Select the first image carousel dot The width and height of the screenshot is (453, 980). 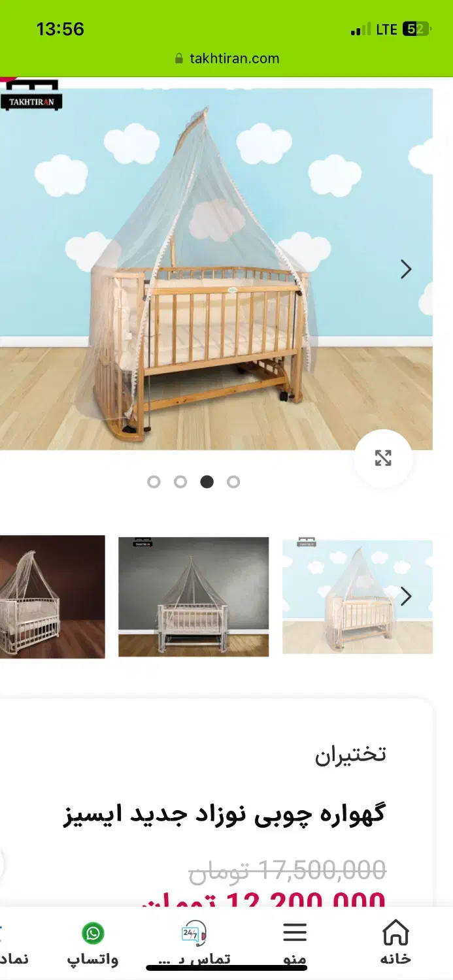154,482
